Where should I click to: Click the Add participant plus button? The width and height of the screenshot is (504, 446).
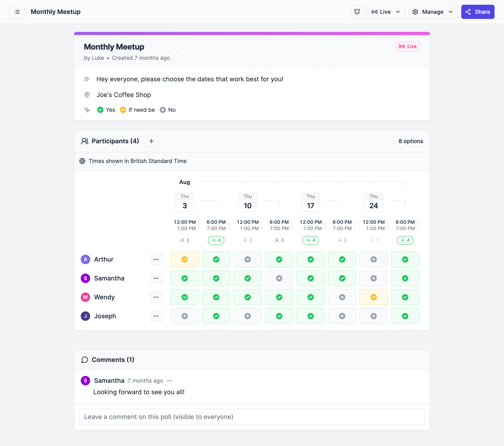click(x=151, y=141)
